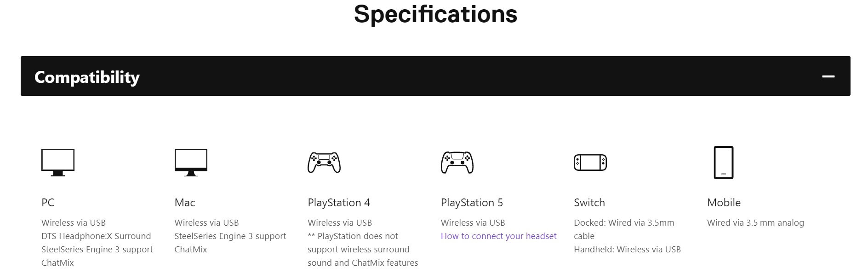868x280 pixels.
Task: Click the PlayStation 4 label
Action: coord(339,203)
